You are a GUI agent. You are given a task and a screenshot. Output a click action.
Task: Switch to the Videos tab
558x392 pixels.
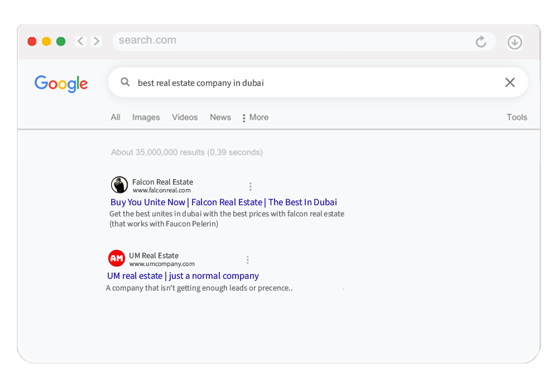(x=185, y=118)
